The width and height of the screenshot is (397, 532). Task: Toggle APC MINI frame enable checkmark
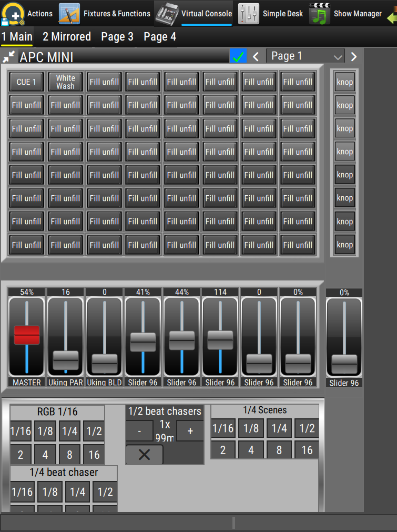(x=238, y=56)
